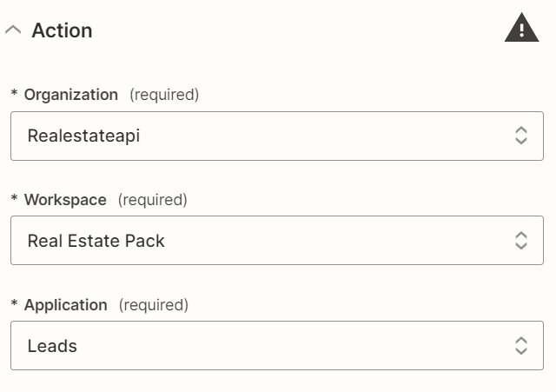Click up-down arrows in Organization field
This screenshot has height=392, width=556.
(521, 136)
